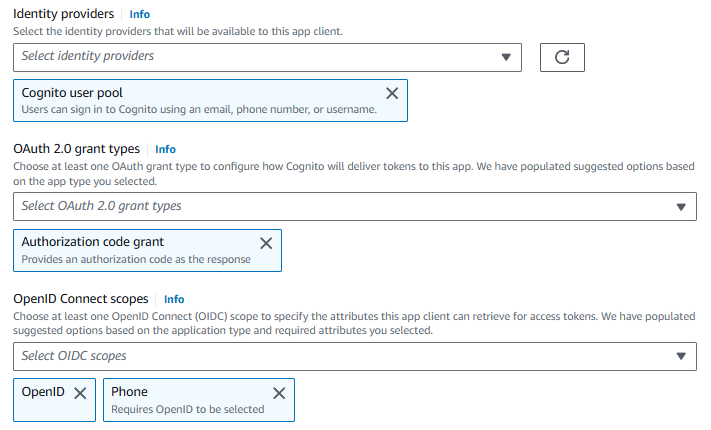Open the Select identity providers dropdown

267,57
